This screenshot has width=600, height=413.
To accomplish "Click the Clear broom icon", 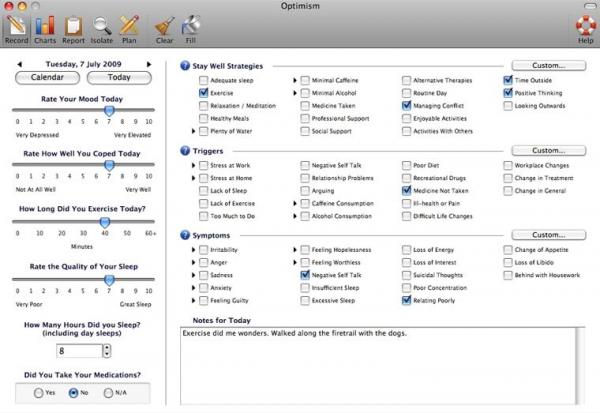I will point(165,29).
